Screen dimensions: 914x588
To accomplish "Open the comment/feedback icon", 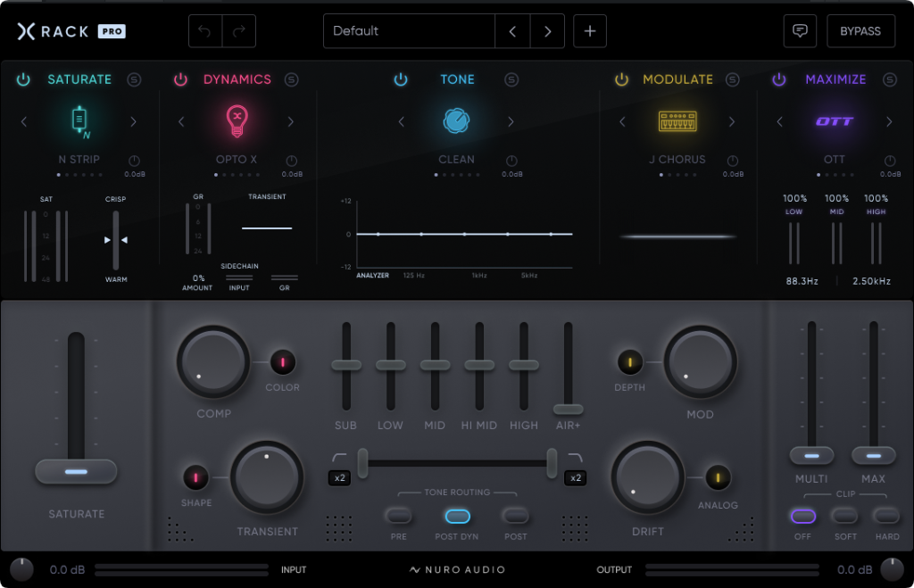I will point(800,31).
